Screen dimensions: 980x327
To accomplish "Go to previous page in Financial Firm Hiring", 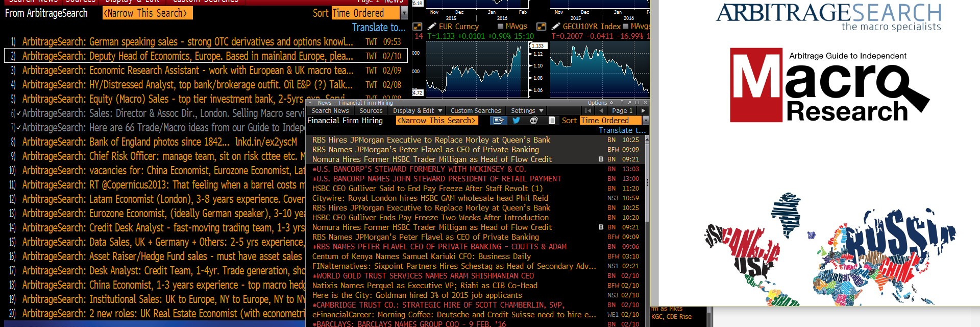I will (601, 110).
